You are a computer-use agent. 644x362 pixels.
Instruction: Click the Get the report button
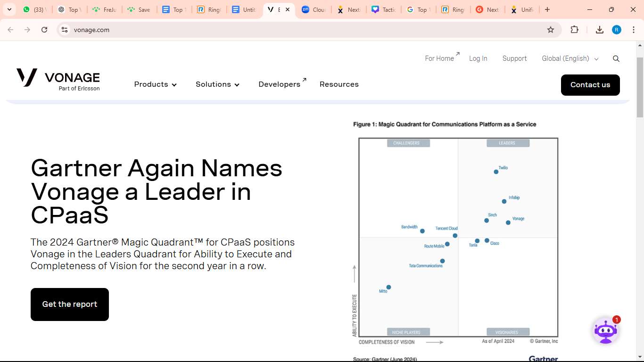point(70,304)
